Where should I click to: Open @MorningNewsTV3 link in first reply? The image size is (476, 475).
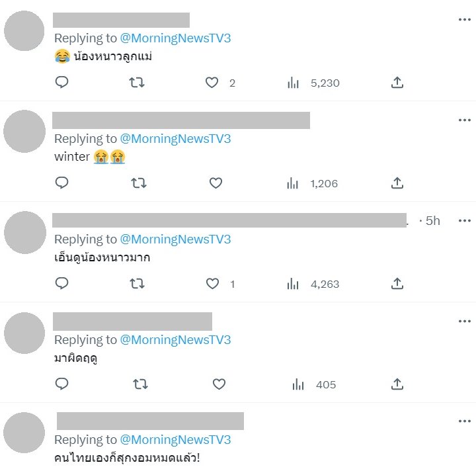175,38
